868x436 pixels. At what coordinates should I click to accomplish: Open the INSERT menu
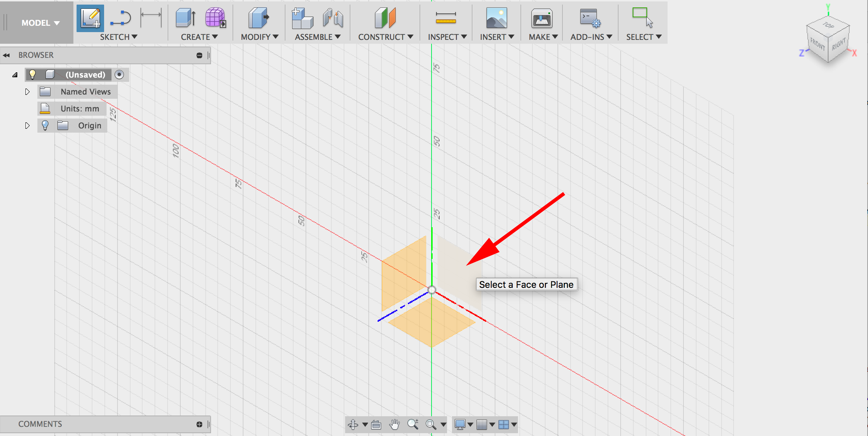point(497,37)
